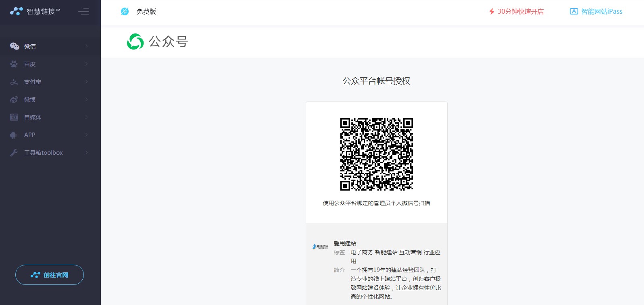The height and width of the screenshot is (305, 644).
Task: Click the 标签 label
Action: 339,252
